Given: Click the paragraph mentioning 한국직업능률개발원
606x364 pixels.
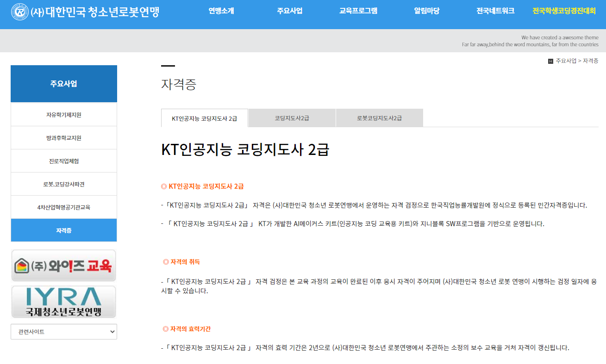Looking at the screenshot, I should pyautogui.click(x=374, y=205).
